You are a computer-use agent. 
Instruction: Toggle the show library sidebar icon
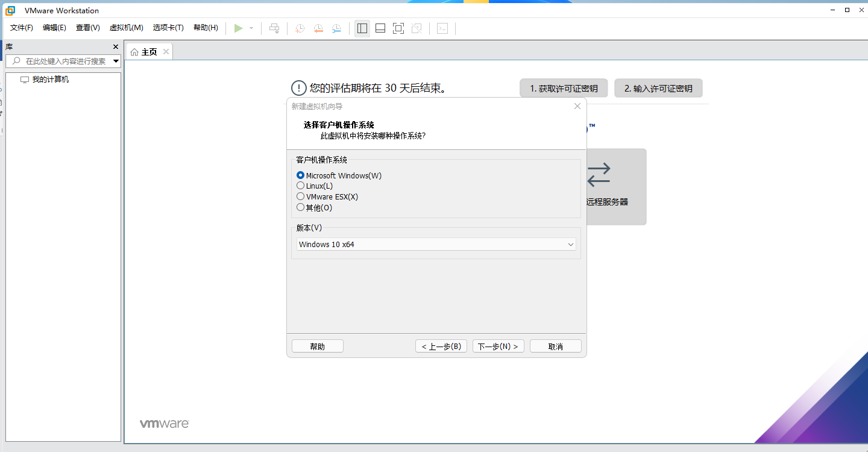[362, 28]
